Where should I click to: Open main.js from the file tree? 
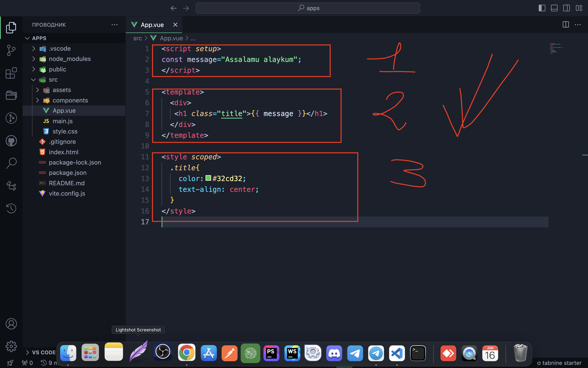click(x=63, y=121)
